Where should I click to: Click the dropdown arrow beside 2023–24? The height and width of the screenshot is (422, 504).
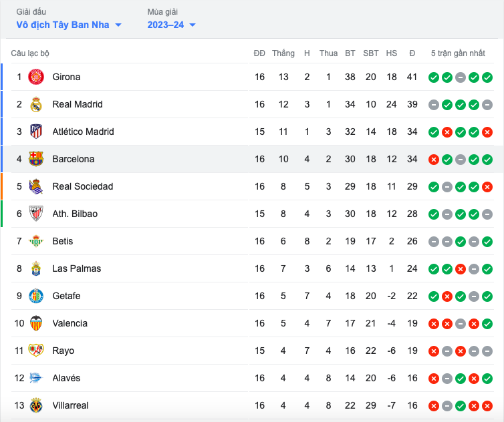(x=193, y=25)
